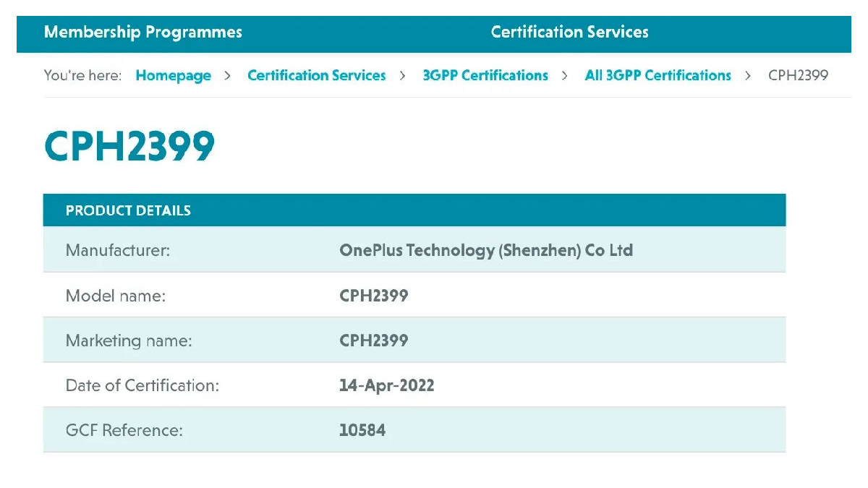Screen dimensions: 868x488
Task: Click the chevron before All 3GPP Certifications
Action: click(565, 76)
